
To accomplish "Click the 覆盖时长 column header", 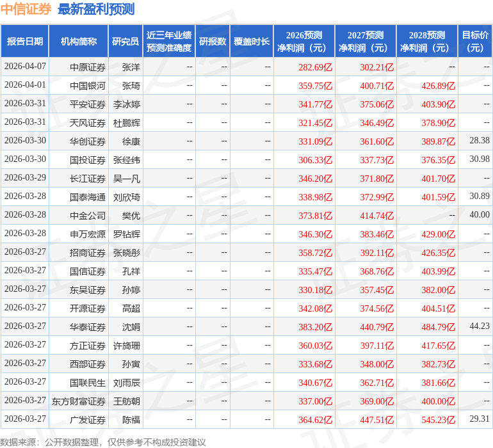I will 252,42.
